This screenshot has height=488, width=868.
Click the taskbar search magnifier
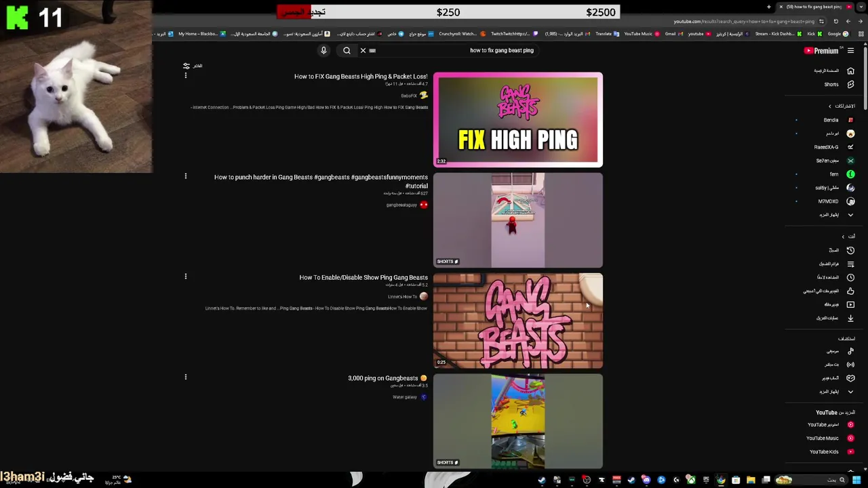[x=842, y=480]
